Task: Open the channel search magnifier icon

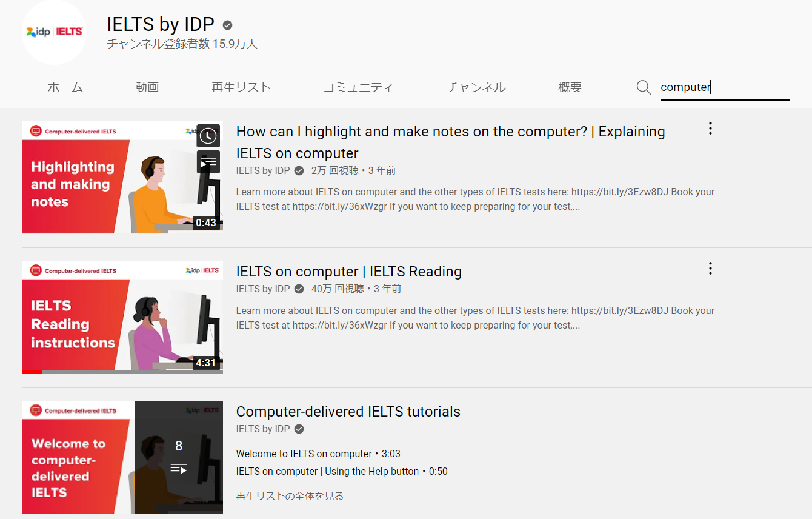Action: [644, 87]
